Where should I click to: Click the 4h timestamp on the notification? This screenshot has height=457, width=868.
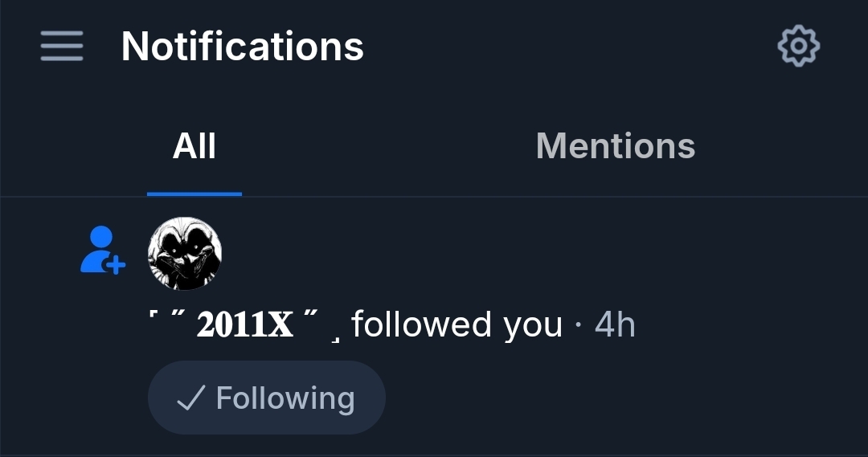[x=615, y=324]
